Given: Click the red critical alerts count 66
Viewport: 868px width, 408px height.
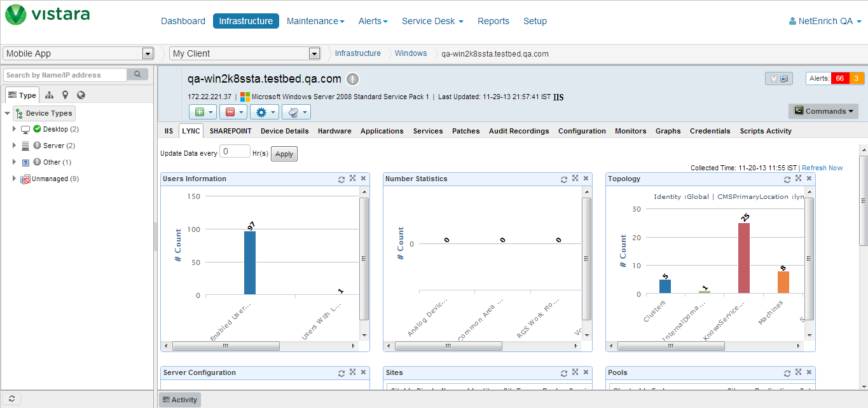Looking at the screenshot, I should pos(839,79).
